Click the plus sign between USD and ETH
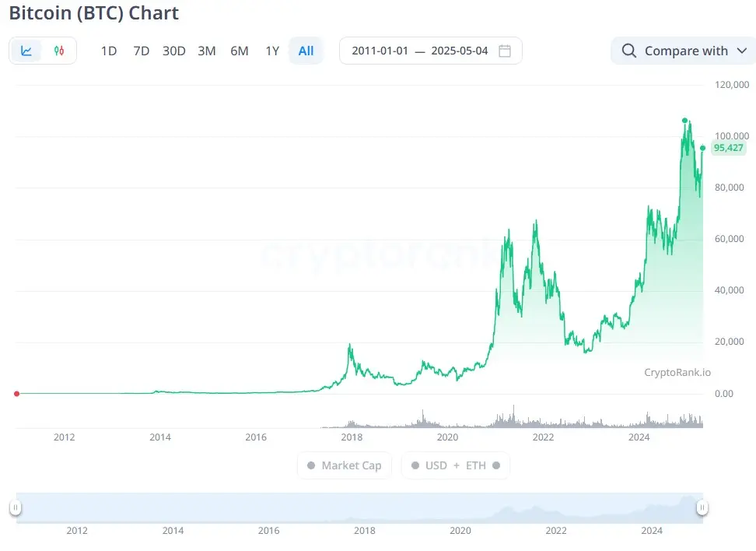 pyautogui.click(x=456, y=465)
